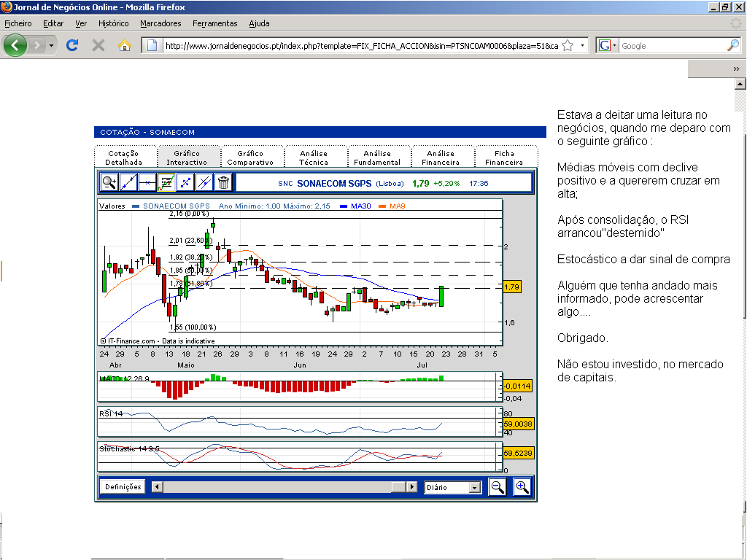
Task: Open the Google search engine selector
Action: (608, 46)
